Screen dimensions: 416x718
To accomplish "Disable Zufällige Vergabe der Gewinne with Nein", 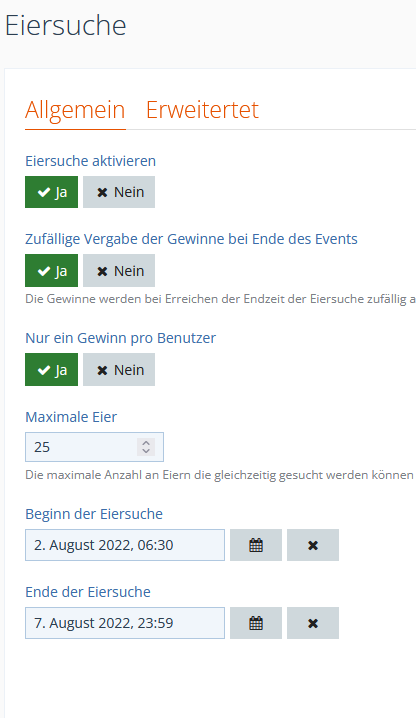I will click(119, 271).
